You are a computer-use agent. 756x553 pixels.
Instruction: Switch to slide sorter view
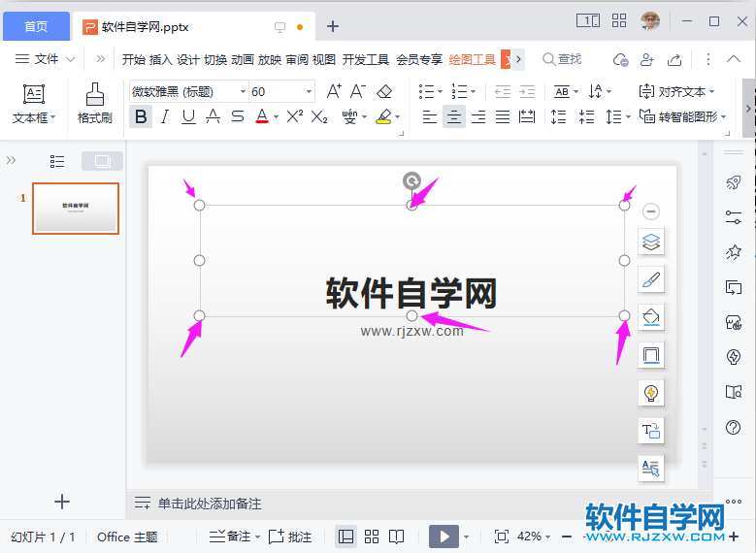(372, 537)
